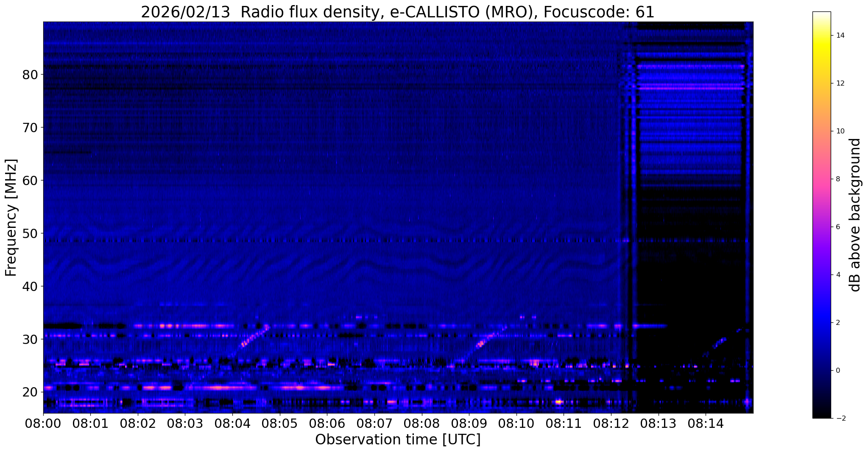Click the 08:03 time tick label

pyautogui.click(x=185, y=423)
